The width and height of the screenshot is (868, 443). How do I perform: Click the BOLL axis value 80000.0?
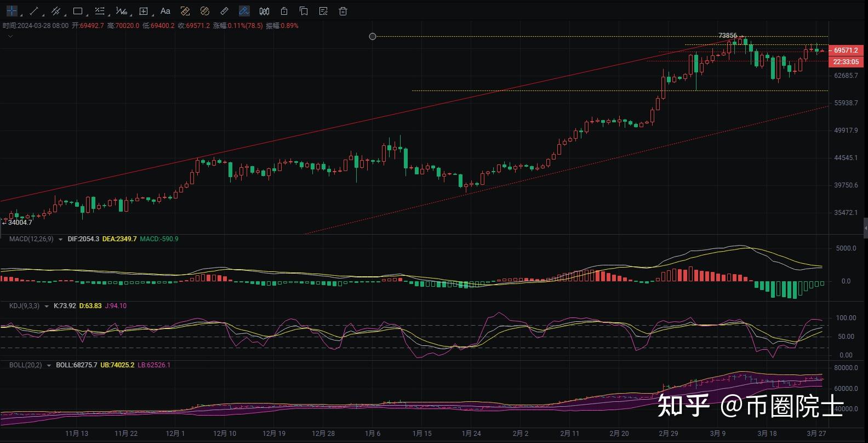pos(846,368)
